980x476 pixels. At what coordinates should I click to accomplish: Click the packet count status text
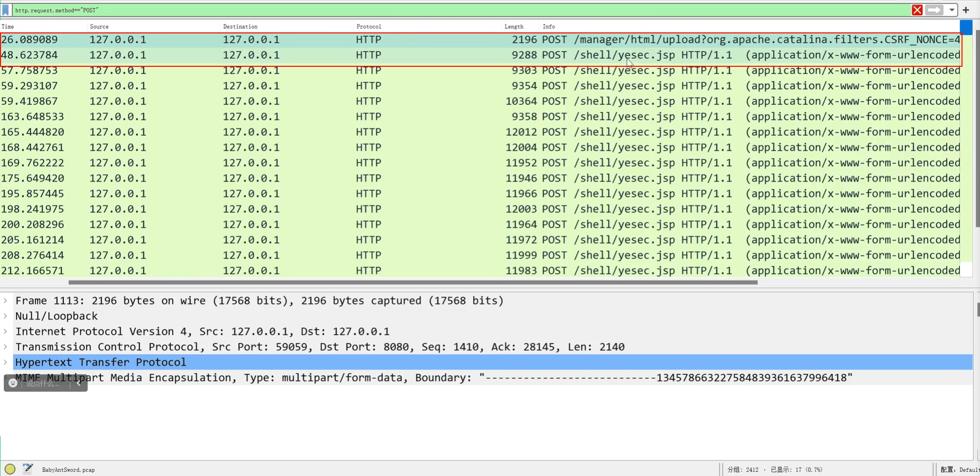pos(774,470)
